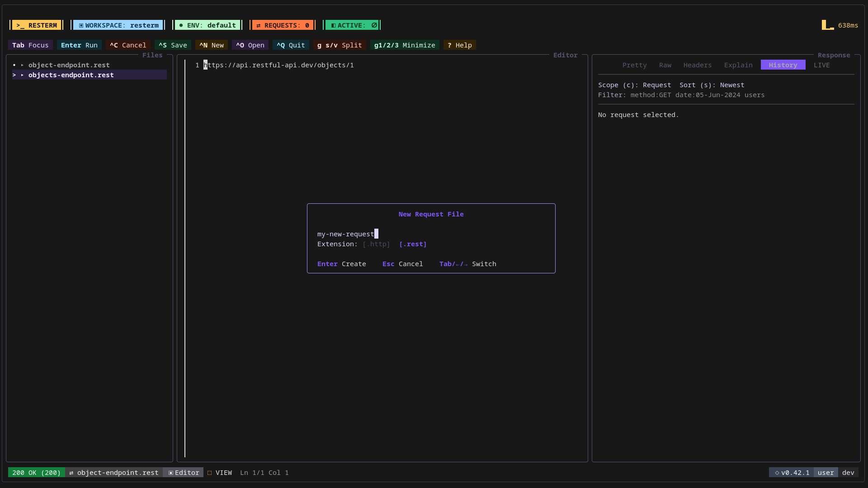Click Enter Create in the dialog
Viewport: 868px width, 488px height.
click(x=341, y=264)
